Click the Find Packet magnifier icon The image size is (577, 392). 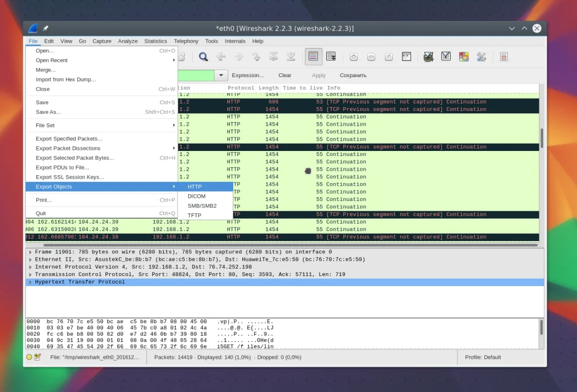point(203,57)
